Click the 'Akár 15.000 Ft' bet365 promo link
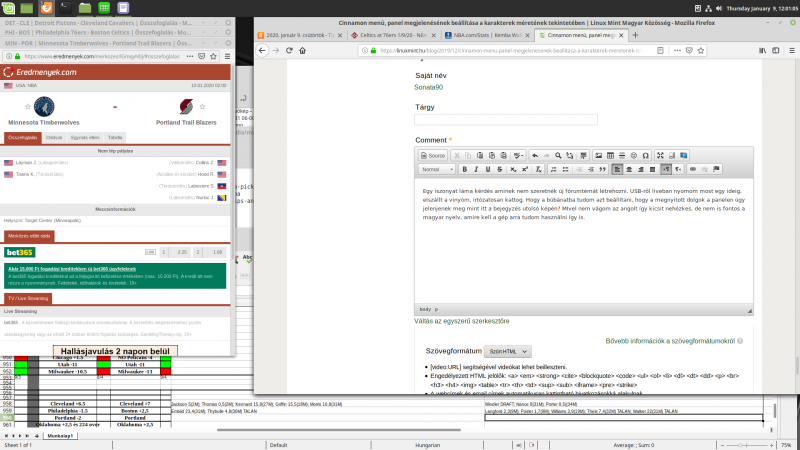This screenshot has width=800, height=450. (x=72, y=269)
